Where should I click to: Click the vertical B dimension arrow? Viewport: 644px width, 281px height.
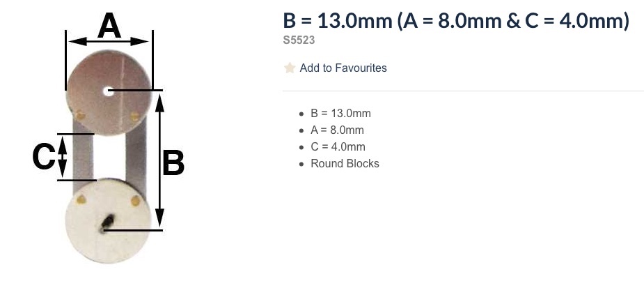click(x=159, y=160)
